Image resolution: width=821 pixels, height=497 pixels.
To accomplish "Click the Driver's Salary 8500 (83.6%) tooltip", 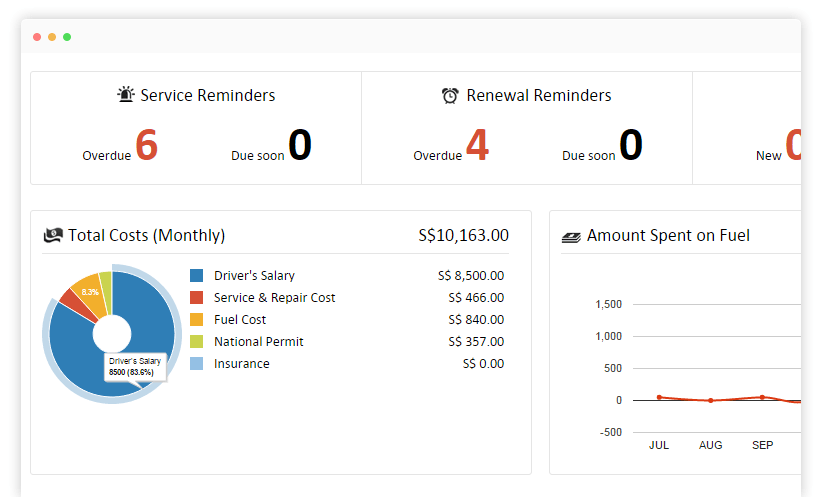I will tap(135, 367).
